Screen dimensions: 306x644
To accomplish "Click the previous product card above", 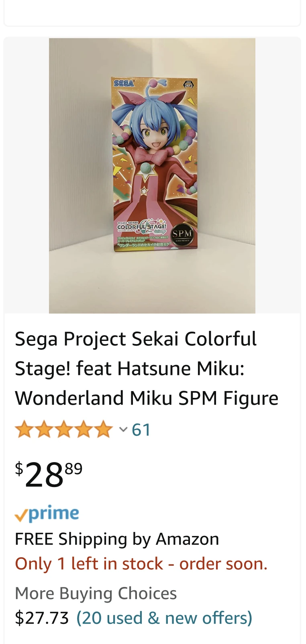I will [152, 13].
